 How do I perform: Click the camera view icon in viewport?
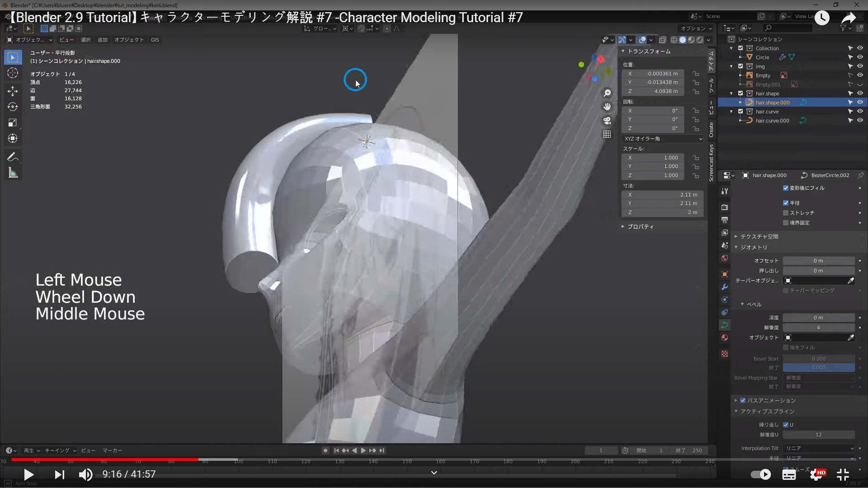tap(607, 121)
